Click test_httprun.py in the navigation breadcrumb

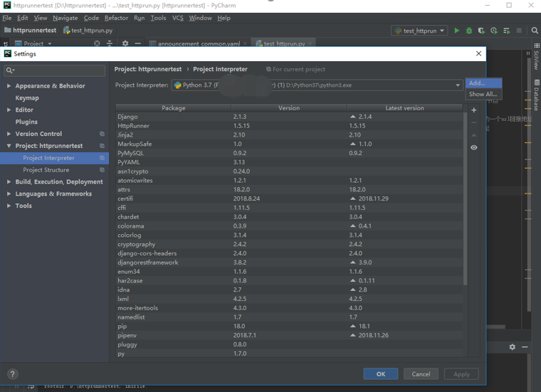[88, 31]
